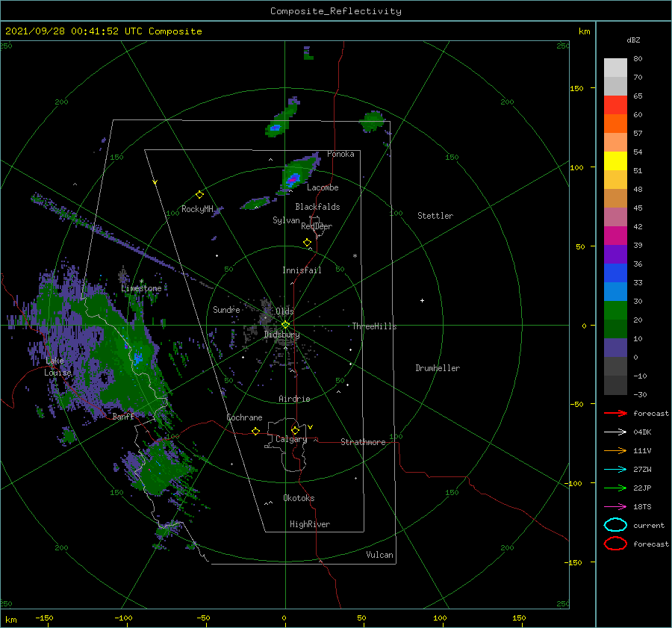Click the Sundre label
Viewport: 672px width, 628px height.
(226, 310)
